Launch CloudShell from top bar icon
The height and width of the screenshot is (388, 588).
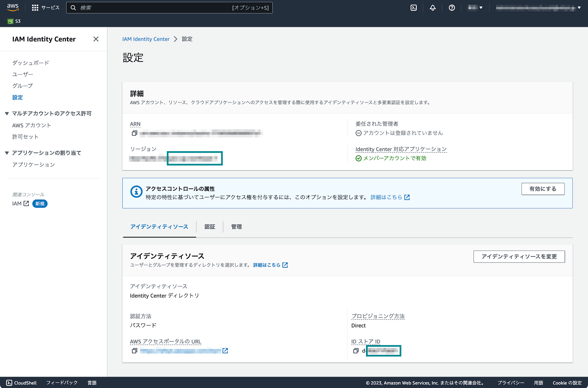tap(414, 8)
